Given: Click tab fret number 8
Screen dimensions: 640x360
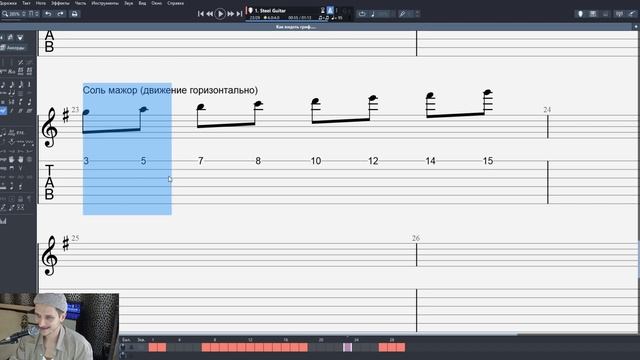Looking at the screenshot, I should (258, 161).
